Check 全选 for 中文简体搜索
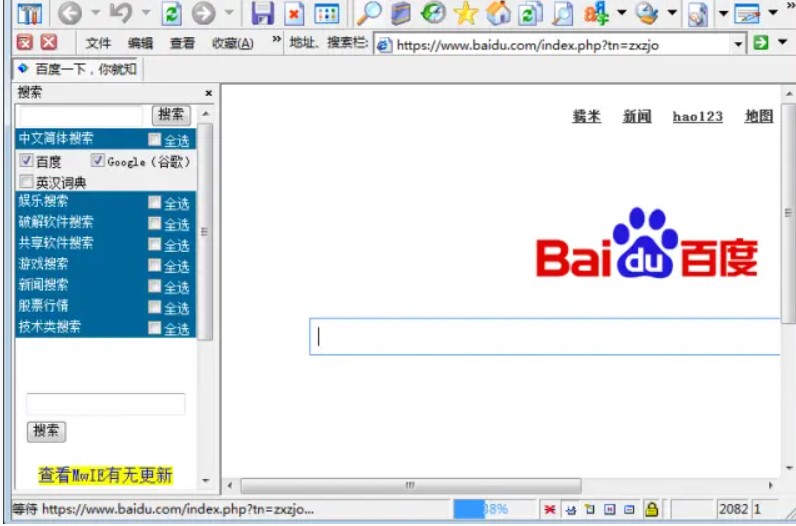 [154, 140]
